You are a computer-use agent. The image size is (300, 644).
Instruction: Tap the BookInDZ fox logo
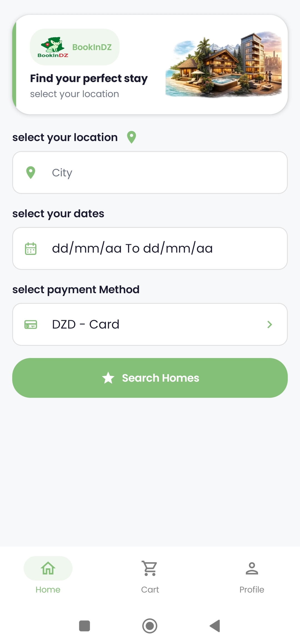click(53, 47)
